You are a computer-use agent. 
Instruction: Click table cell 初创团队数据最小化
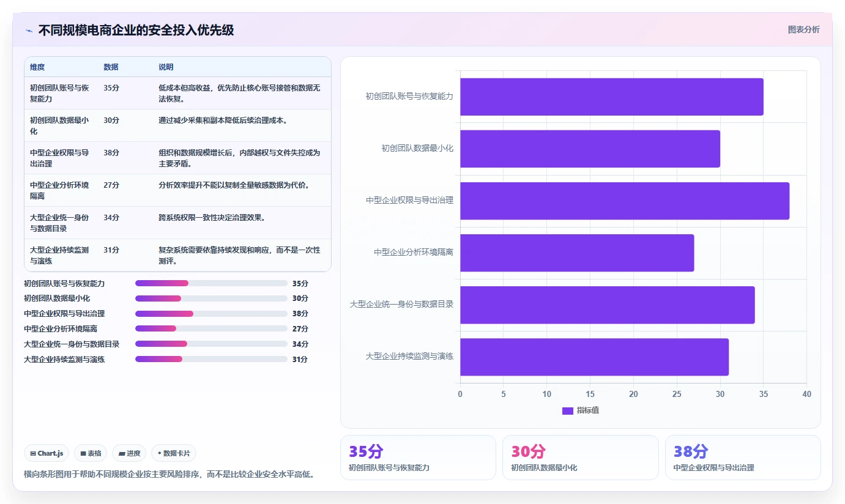coord(60,125)
